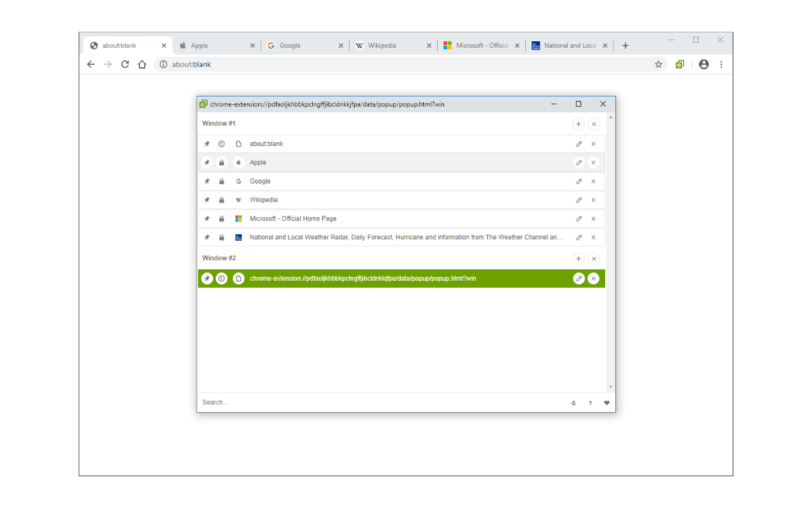
Task: Reload the page in Chrome toolbar
Action: click(125, 64)
